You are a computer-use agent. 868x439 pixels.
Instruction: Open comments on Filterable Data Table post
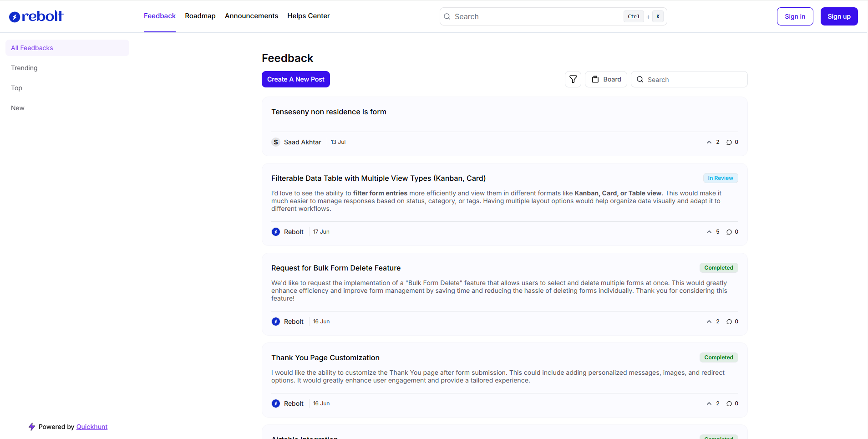(732, 232)
